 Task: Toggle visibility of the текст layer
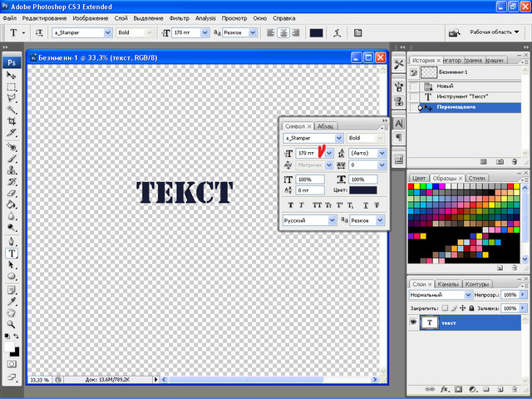pos(413,322)
